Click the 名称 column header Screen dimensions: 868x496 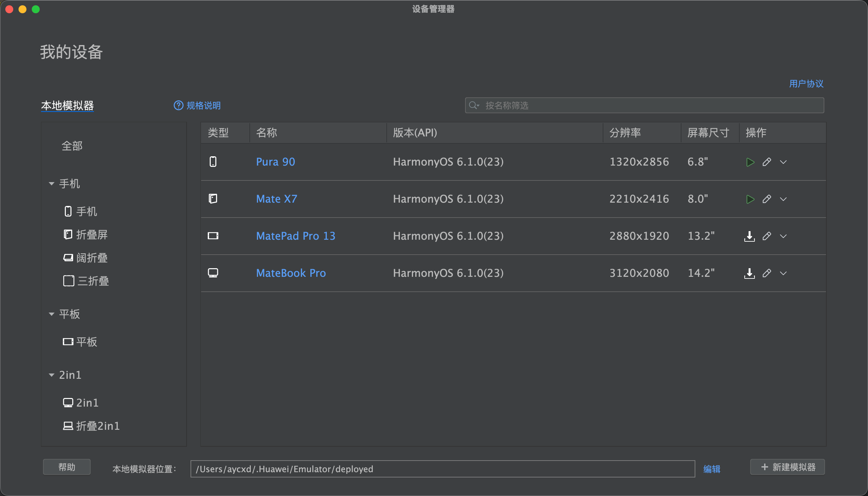pos(318,133)
